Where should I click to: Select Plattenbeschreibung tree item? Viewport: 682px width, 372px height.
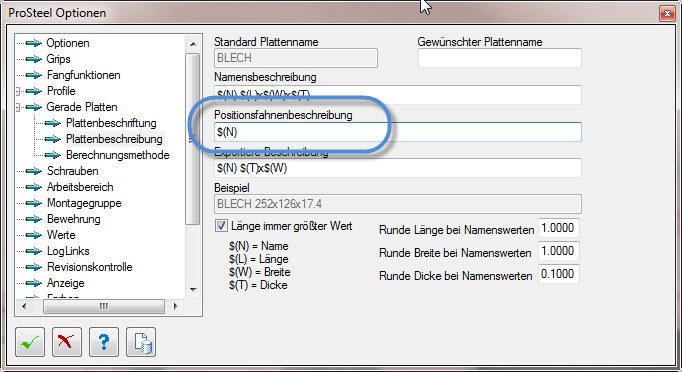point(114,139)
